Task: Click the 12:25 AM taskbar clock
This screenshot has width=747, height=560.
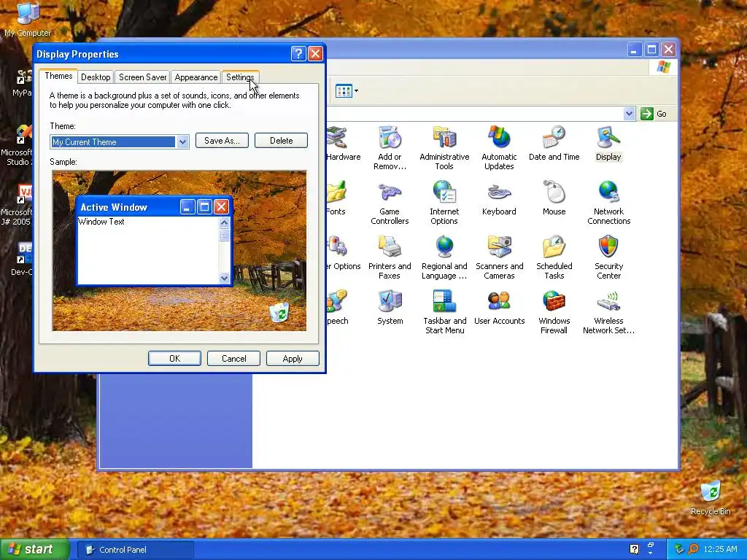Action: click(720, 549)
